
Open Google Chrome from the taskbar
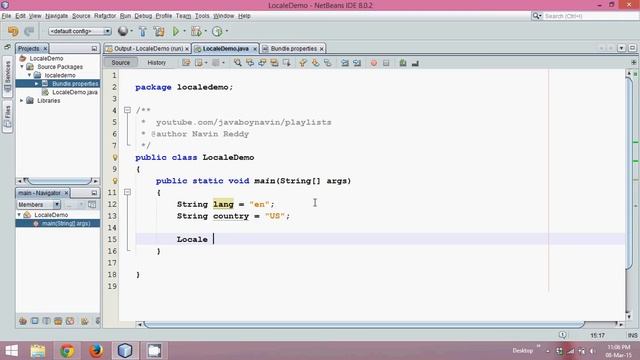point(67,351)
